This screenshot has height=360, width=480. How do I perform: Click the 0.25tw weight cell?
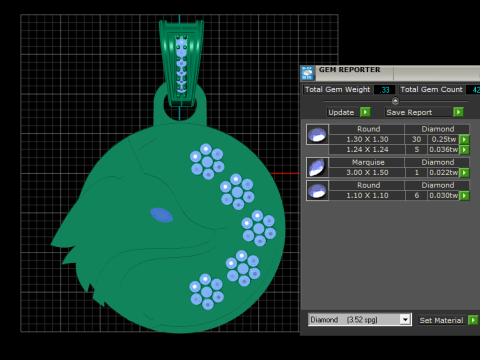tap(444, 139)
